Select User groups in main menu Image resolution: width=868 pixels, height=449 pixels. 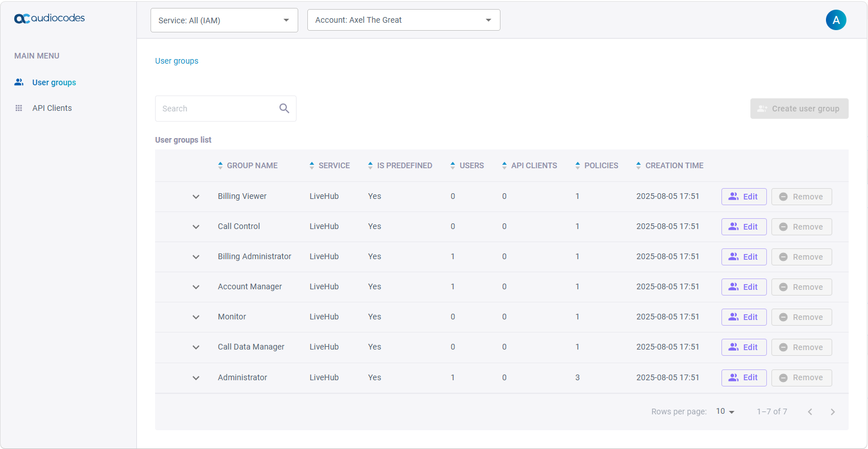tap(54, 82)
